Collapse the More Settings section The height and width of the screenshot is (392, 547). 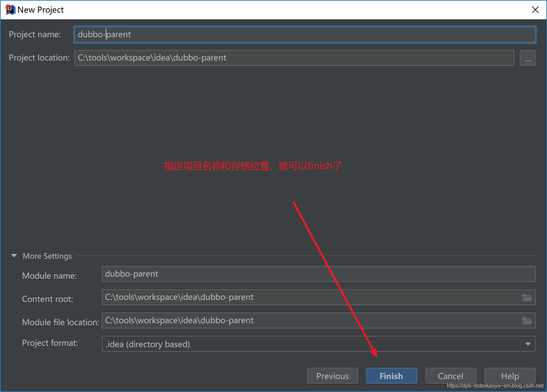14,256
